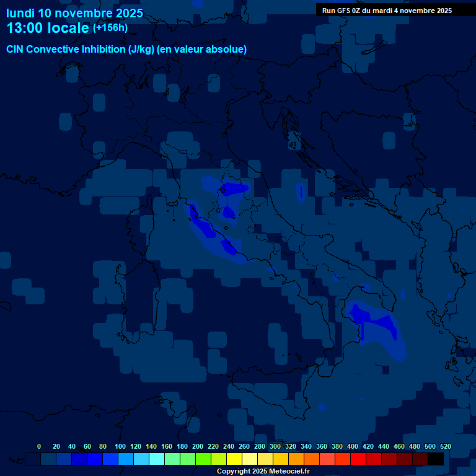
Task: Click the Run GFS 0Z header banner
Action: (x=387, y=11)
